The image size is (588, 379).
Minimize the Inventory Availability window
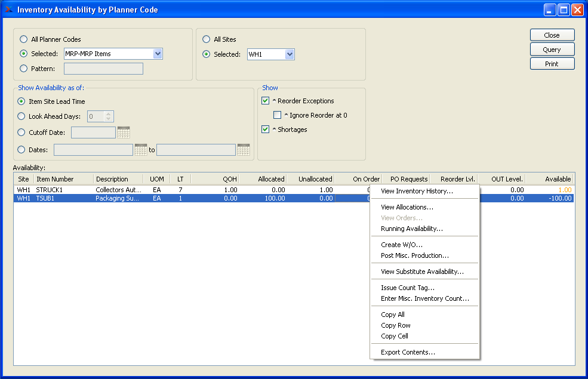pos(550,10)
